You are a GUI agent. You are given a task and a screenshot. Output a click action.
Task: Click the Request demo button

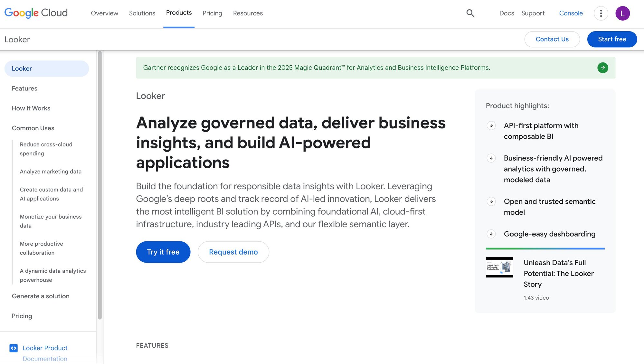[233, 252]
